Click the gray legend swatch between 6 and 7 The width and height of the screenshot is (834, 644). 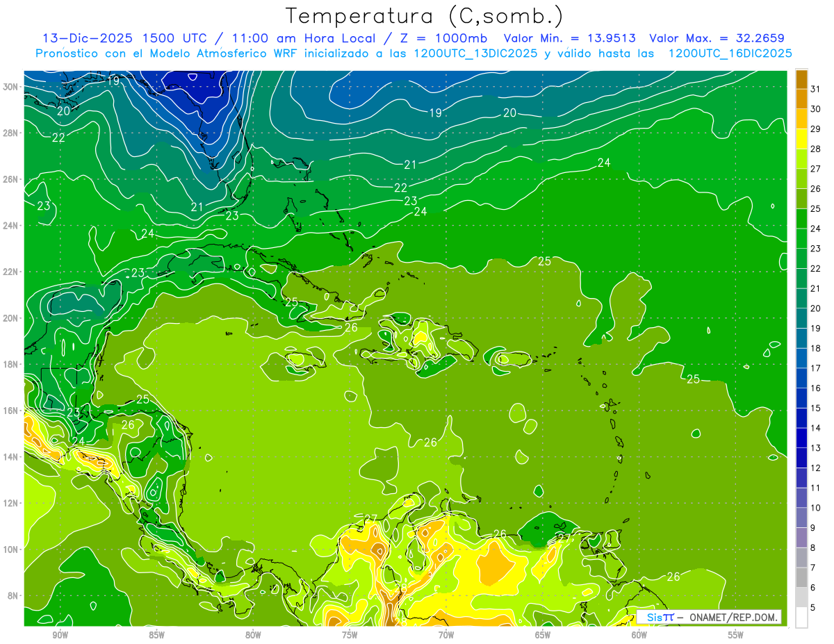click(x=801, y=577)
